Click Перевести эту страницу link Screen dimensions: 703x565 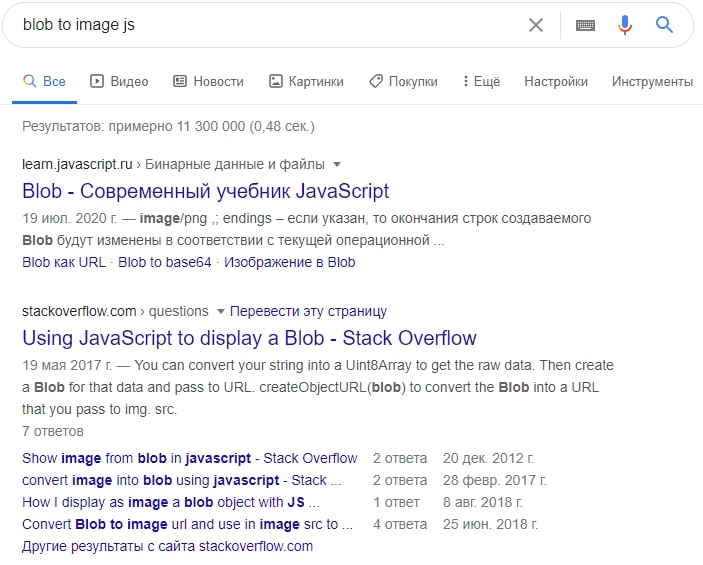[308, 311]
